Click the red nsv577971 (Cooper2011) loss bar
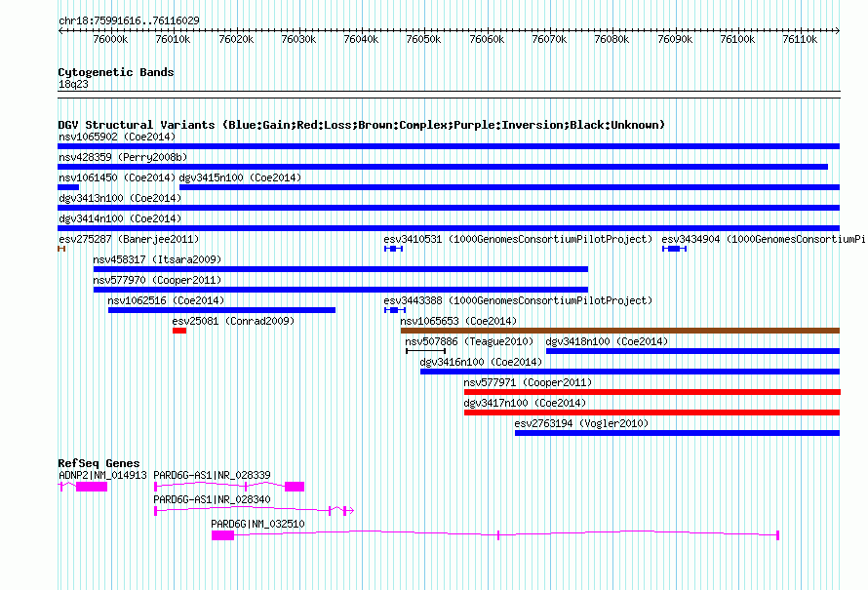 [652, 392]
